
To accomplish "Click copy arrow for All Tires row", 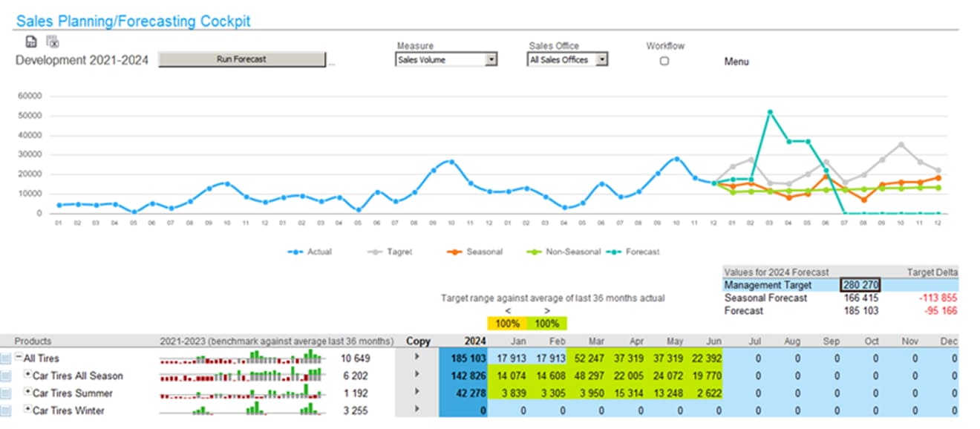I will click(x=417, y=358).
